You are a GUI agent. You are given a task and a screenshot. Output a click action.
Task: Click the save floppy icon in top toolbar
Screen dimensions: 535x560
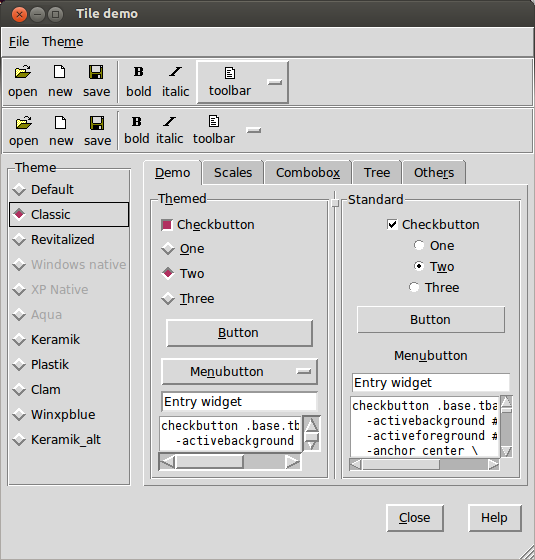click(96, 72)
